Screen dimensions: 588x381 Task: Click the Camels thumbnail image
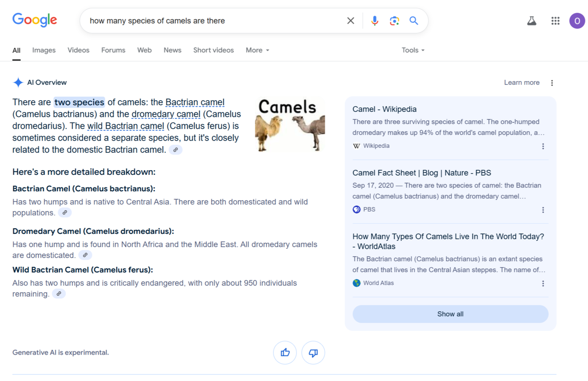[290, 125]
